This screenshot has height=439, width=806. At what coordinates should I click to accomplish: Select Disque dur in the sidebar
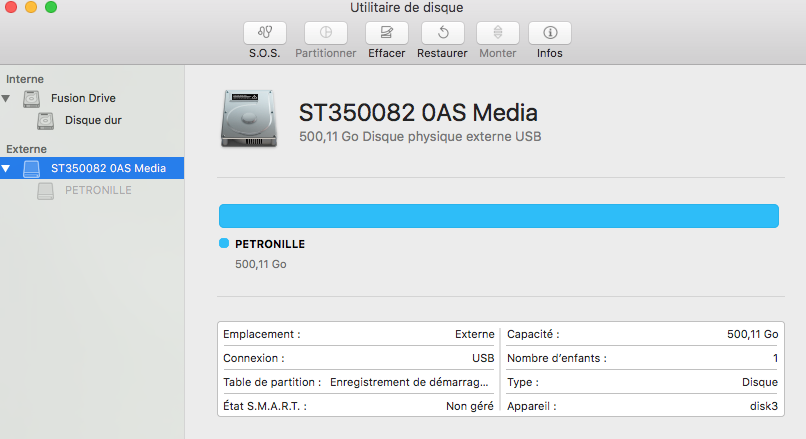pyautogui.click(x=93, y=120)
